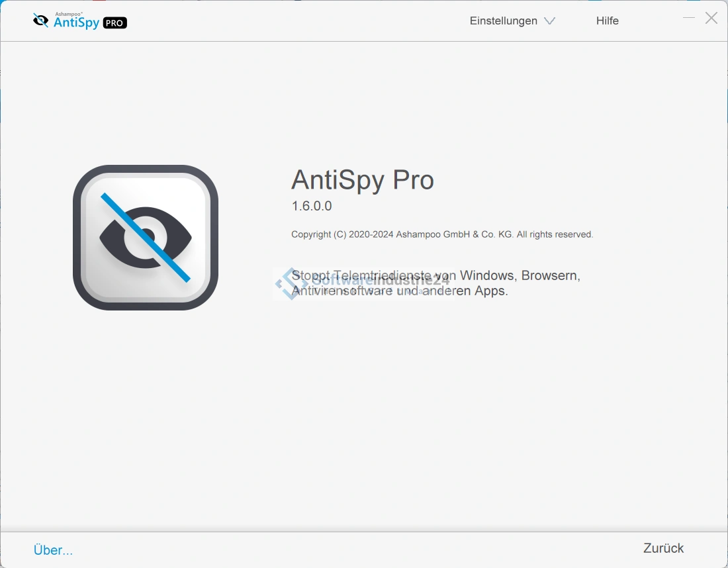Click the 'Antivirensoftware und anderen Apps' line
The height and width of the screenshot is (568, 728).
coord(399,291)
